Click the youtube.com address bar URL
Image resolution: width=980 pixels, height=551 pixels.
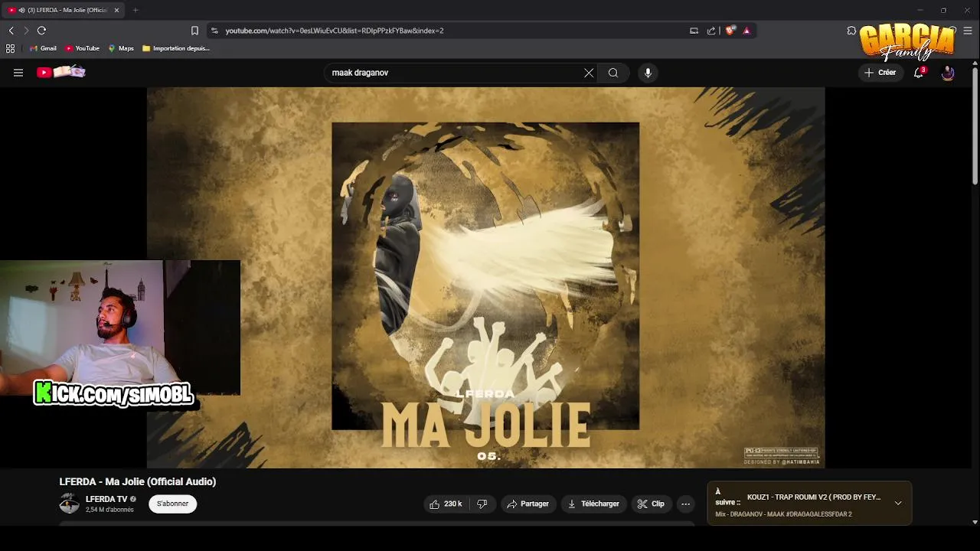click(x=335, y=31)
